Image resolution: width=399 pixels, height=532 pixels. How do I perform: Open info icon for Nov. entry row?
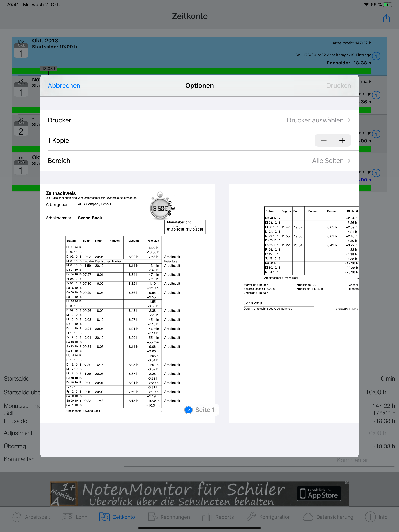(376, 95)
